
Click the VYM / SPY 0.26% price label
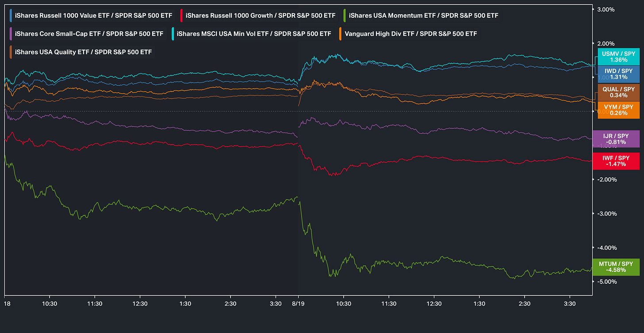[x=618, y=110]
